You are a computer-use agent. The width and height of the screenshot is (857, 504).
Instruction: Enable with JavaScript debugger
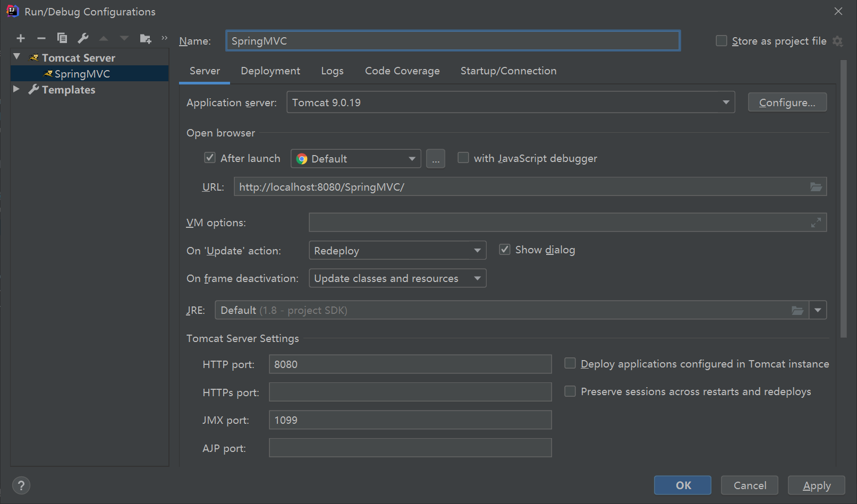(463, 158)
